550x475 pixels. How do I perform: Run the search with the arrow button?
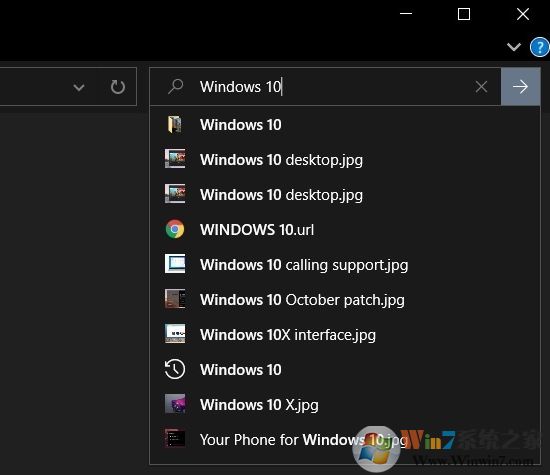[520, 87]
